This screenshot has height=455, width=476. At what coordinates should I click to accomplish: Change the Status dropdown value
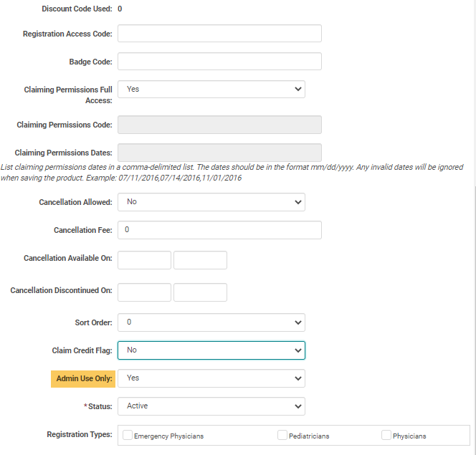point(211,406)
